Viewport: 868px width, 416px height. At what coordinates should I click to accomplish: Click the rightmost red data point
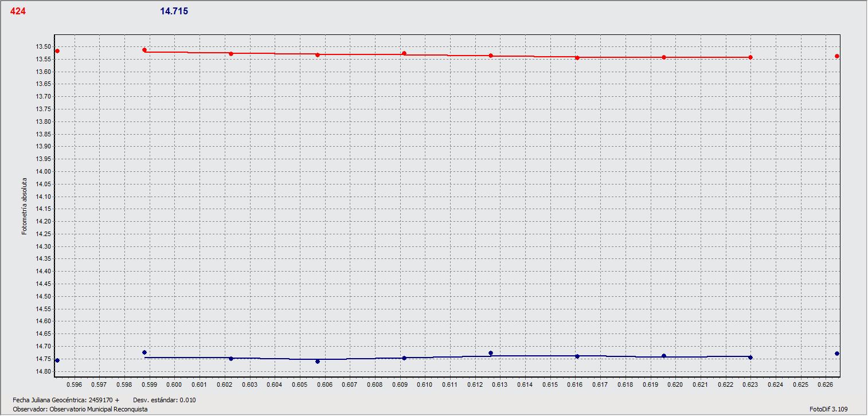click(x=837, y=56)
